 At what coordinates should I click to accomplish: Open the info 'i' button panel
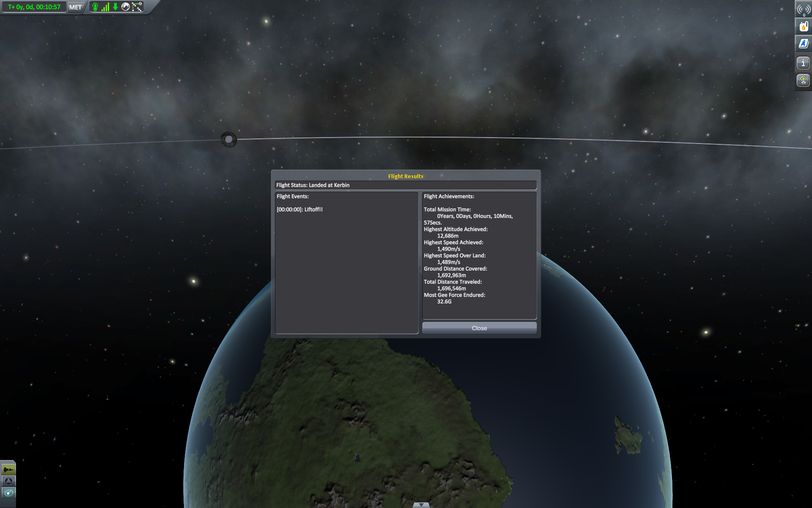coord(803,63)
